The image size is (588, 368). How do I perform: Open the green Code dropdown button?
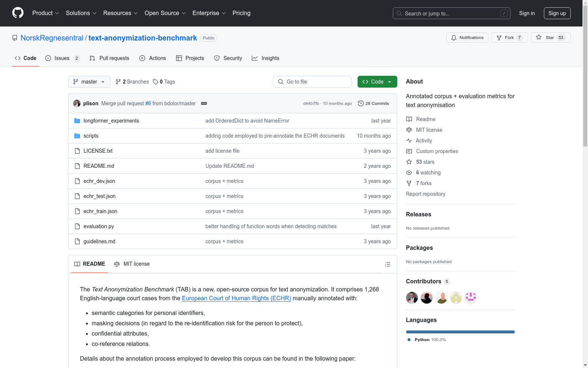click(x=377, y=82)
